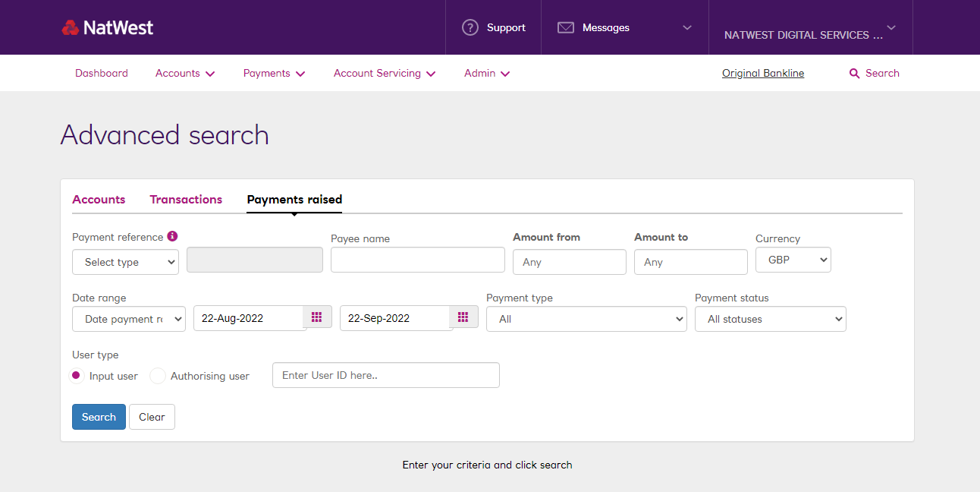Expand the NatWest Digital Services account chevron
Viewport: 980px width, 492px height.
click(891, 28)
